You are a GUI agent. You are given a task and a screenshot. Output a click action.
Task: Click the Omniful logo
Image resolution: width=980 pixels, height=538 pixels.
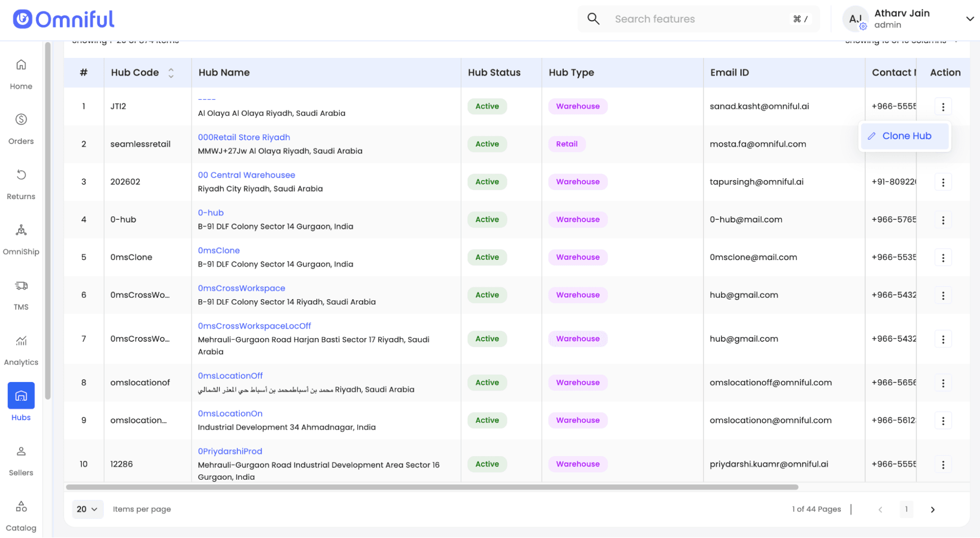point(64,20)
